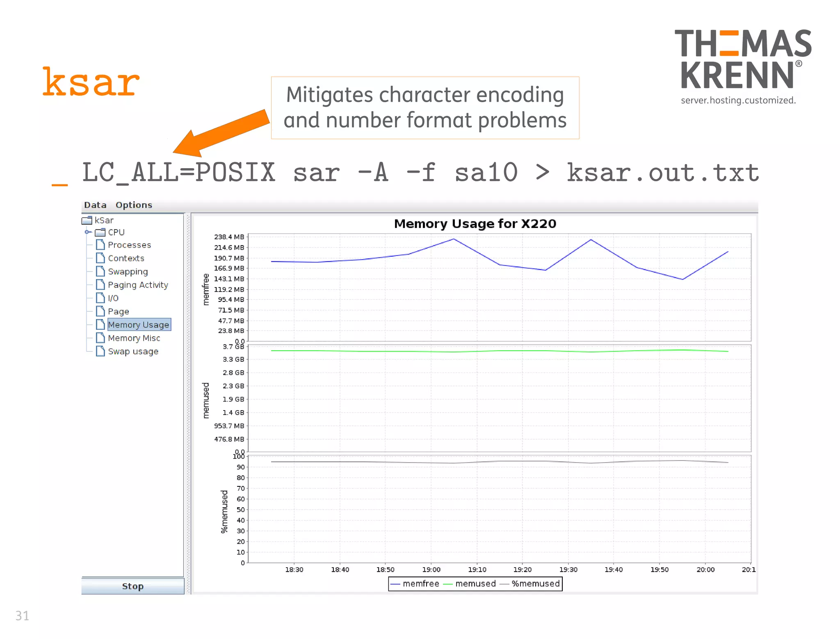Click the ksar slide heading

click(x=91, y=82)
